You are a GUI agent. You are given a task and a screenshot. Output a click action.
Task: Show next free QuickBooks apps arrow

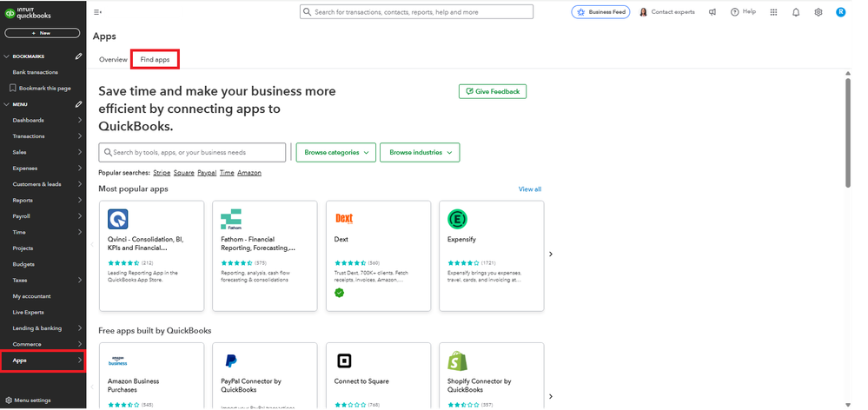point(551,396)
